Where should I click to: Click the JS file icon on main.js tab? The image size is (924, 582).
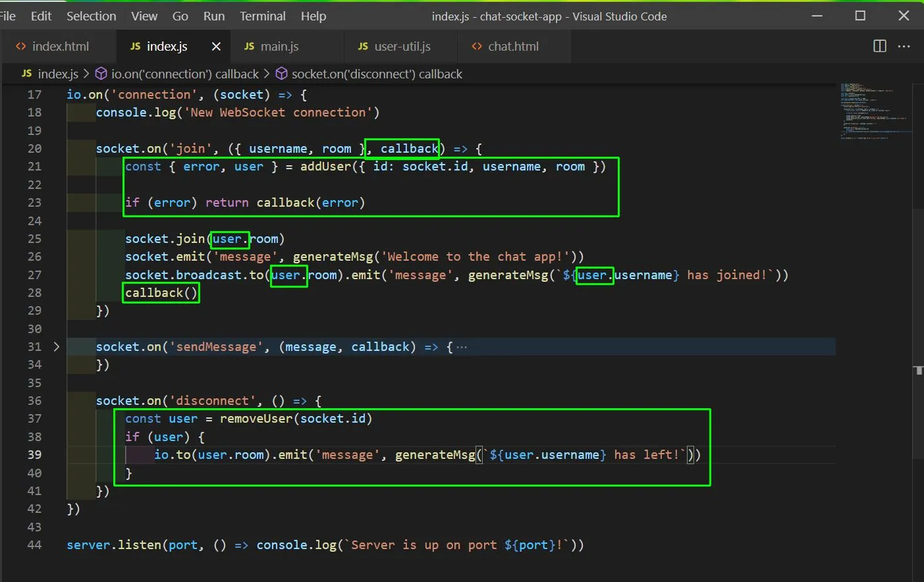[249, 46]
